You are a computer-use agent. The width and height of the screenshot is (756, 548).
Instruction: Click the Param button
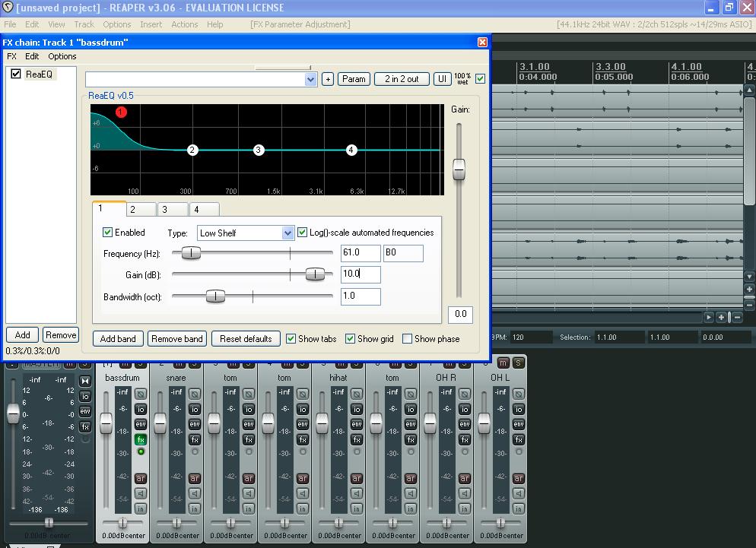click(x=354, y=79)
